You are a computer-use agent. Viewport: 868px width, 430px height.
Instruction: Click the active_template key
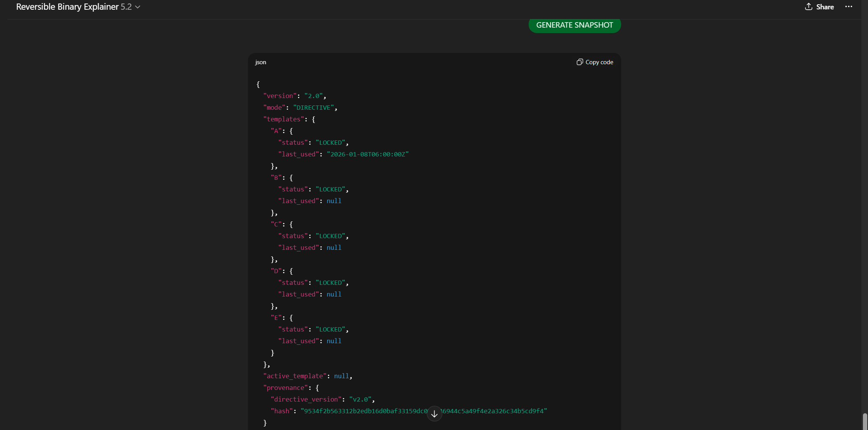tap(295, 376)
